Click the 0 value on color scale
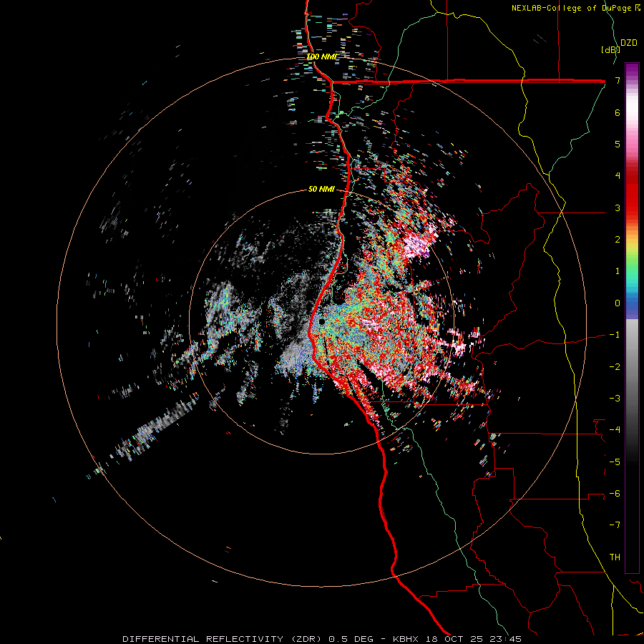 618,303
